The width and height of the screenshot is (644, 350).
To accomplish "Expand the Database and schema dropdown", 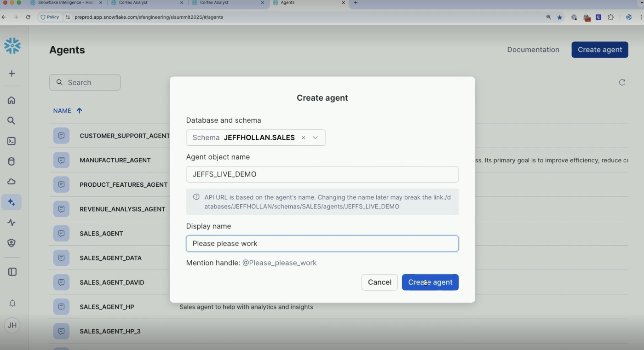I will [316, 138].
